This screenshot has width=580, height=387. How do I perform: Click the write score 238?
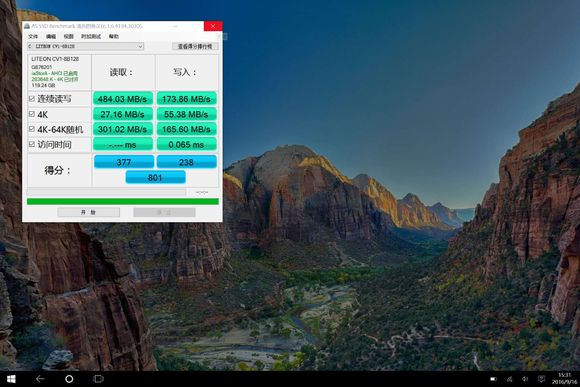[186, 162]
